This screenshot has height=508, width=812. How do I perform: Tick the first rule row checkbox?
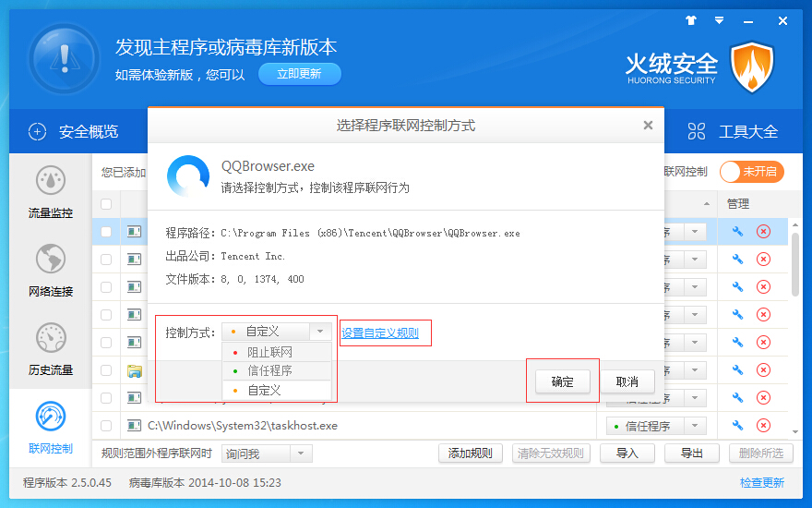[106, 232]
